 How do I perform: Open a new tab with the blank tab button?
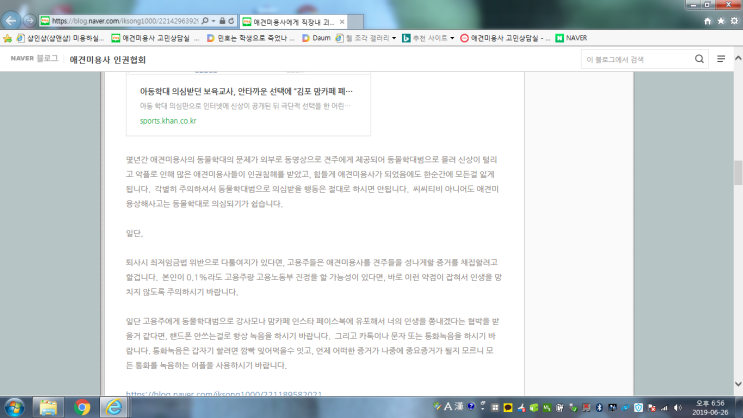356,22
